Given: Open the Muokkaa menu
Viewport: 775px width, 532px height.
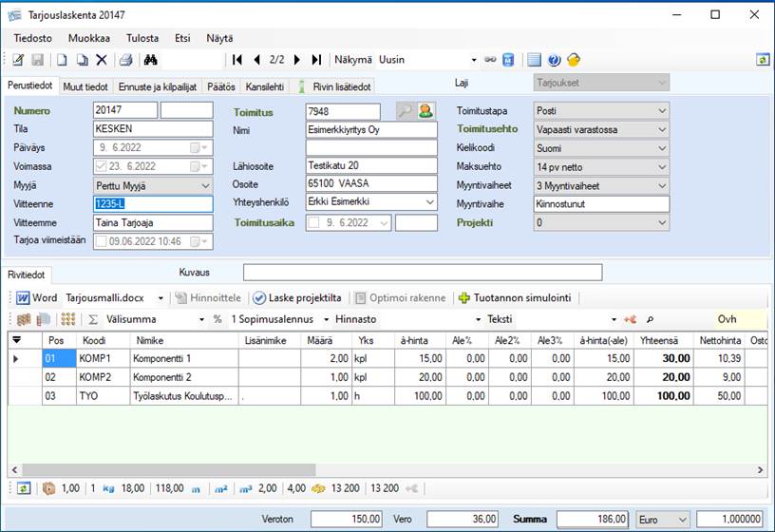Looking at the screenshot, I should click(89, 38).
